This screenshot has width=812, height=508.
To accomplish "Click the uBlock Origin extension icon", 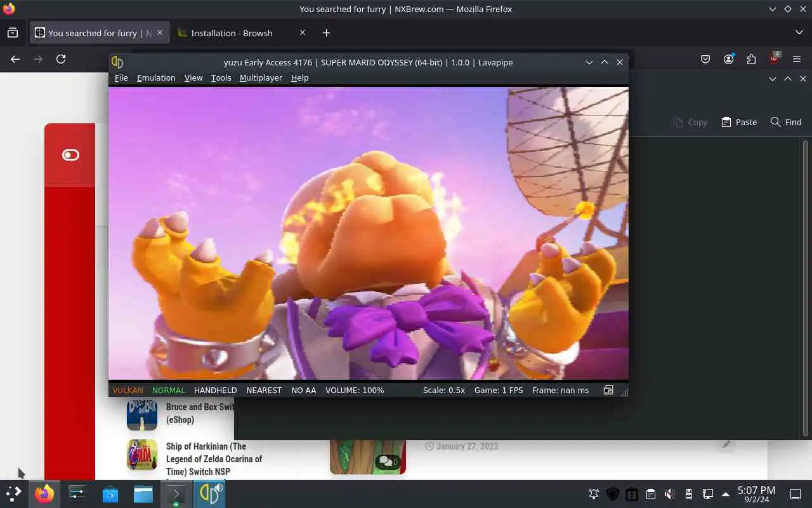I will [774, 59].
